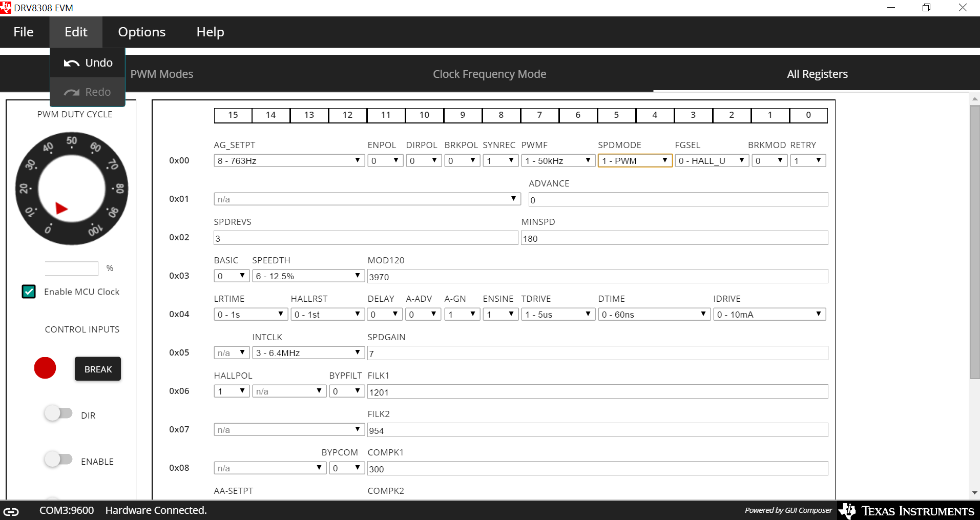Click the FILK1 input field
This screenshot has height=520, width=980.
[x=597, y=391]
